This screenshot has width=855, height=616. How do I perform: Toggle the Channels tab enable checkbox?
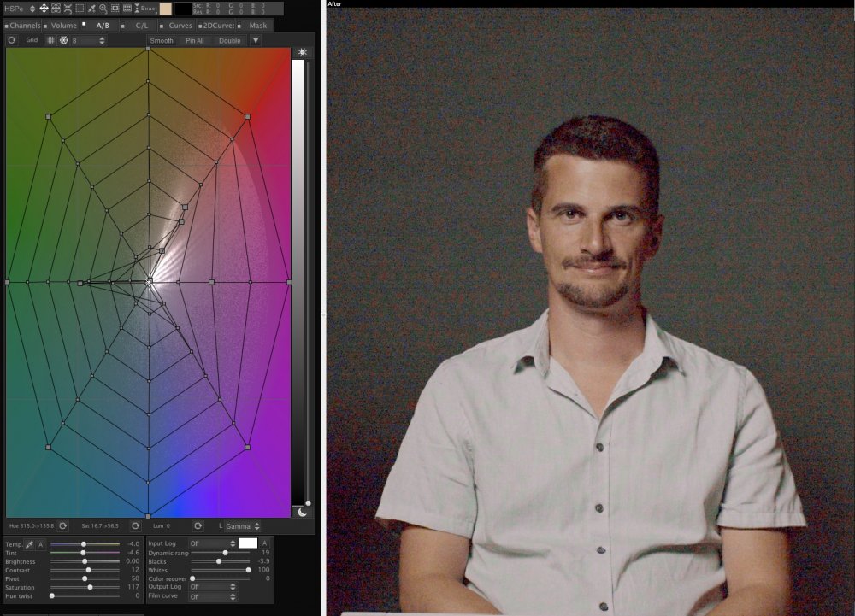[5, 26]
